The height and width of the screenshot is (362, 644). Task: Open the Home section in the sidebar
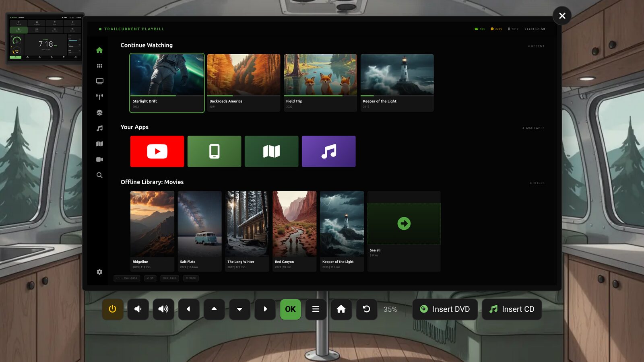click(x=99, y=50)
